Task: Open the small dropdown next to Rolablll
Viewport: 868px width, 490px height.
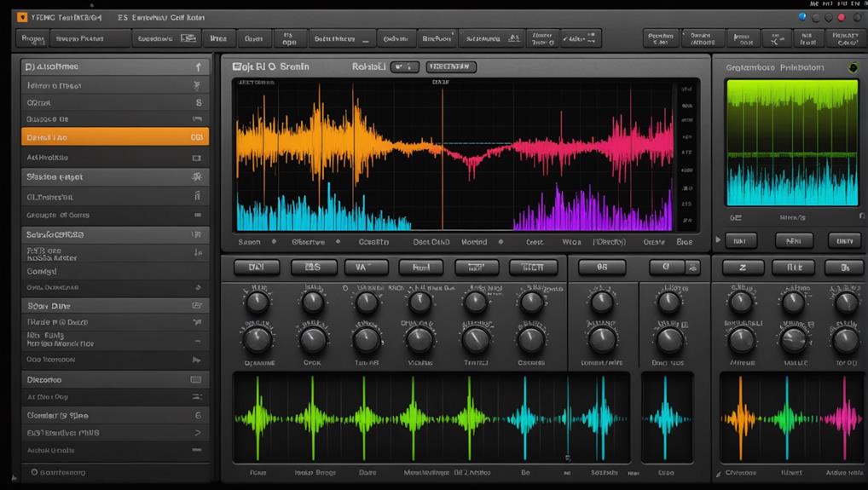Action: [x=404, y=67]
